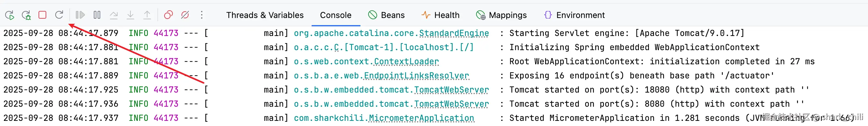Open the Health tab
The image size is (868, 126).
pos(440,15)
